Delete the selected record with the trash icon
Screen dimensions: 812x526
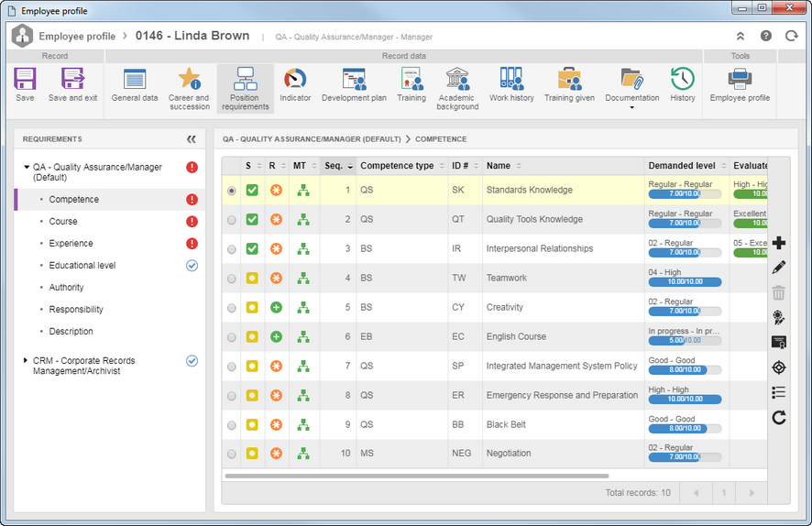pos(779,292)
